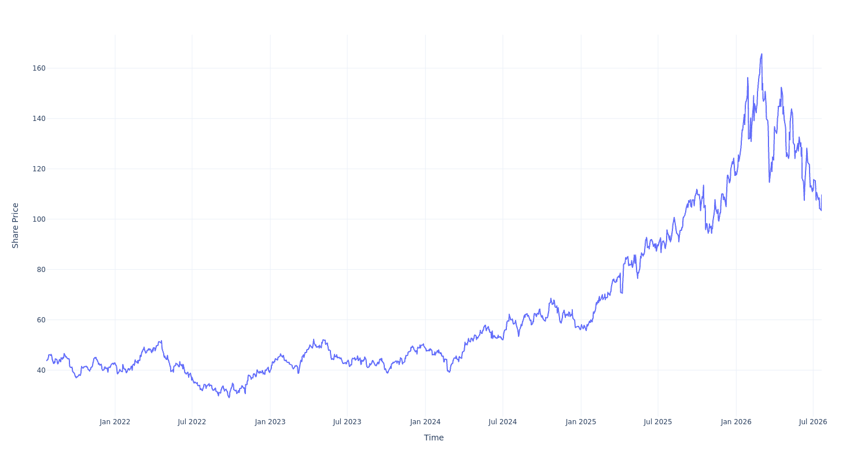Select the 'Jan 2024' x-axis label
This screenshot has height=463, width=868.
point(425,422)
